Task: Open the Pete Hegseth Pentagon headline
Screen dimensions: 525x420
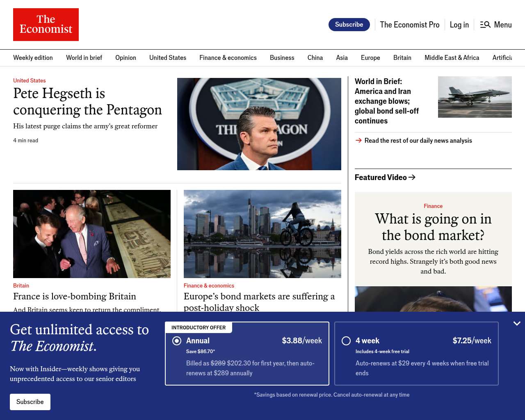Action: tap(87, 101)
